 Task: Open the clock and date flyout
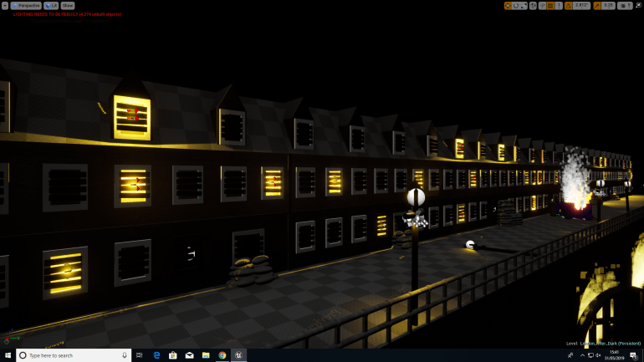[615, 355]
